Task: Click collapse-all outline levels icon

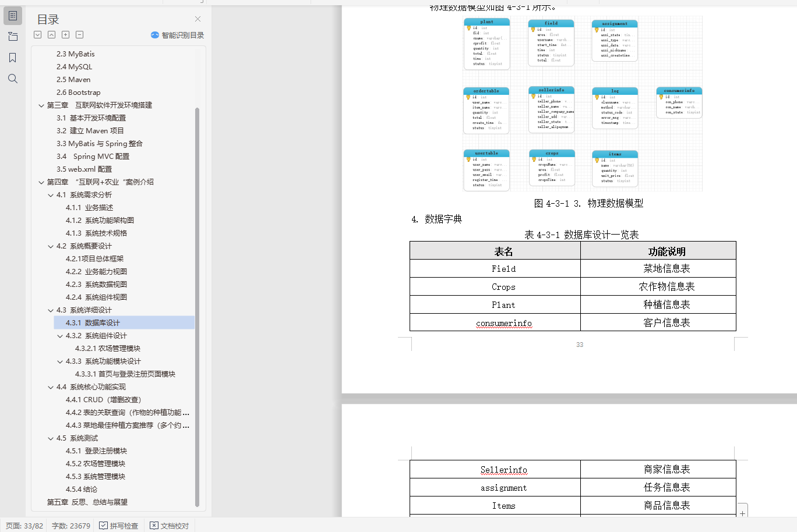Action: click(x=52, y=35)
